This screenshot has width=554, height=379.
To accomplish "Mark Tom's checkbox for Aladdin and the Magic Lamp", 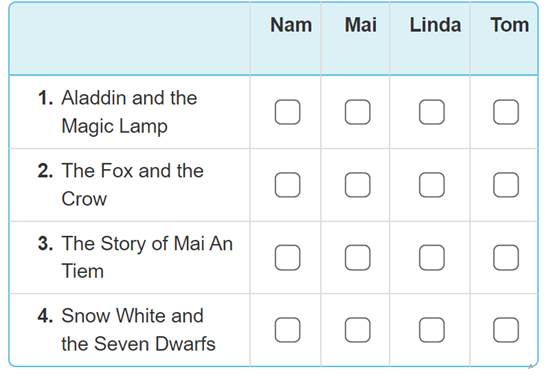I will [506, 112].
